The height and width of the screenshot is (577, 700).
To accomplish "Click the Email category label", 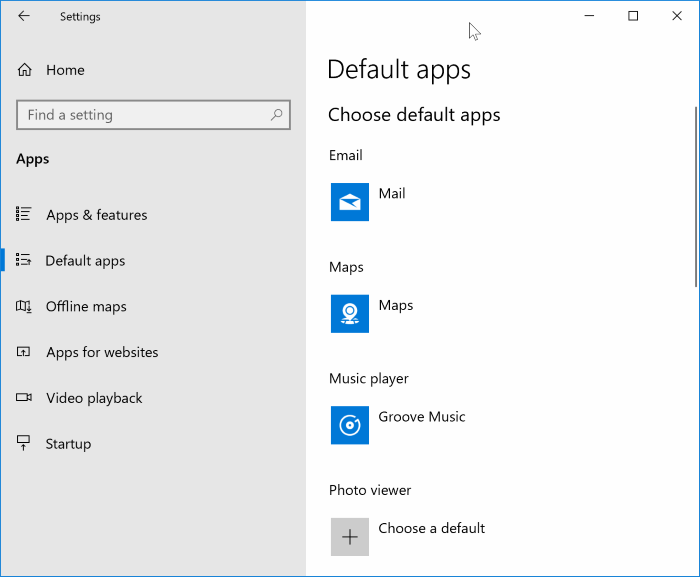I will pos(346,155).
